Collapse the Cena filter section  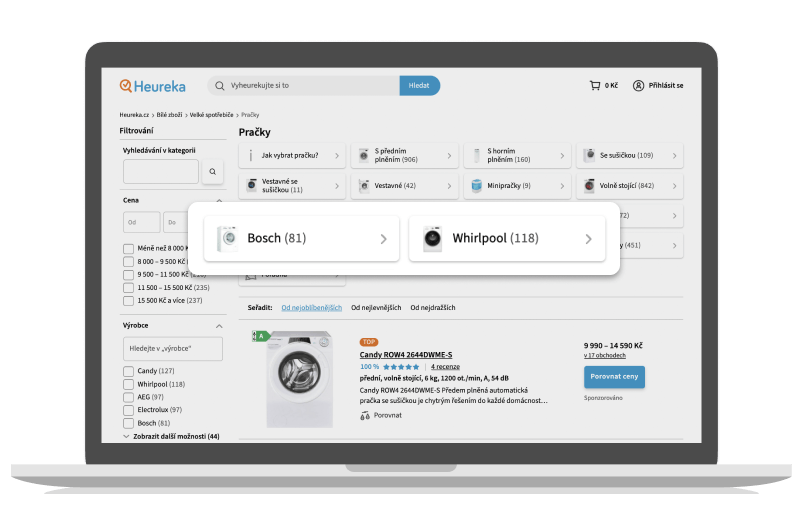click(x=219, y=200)
